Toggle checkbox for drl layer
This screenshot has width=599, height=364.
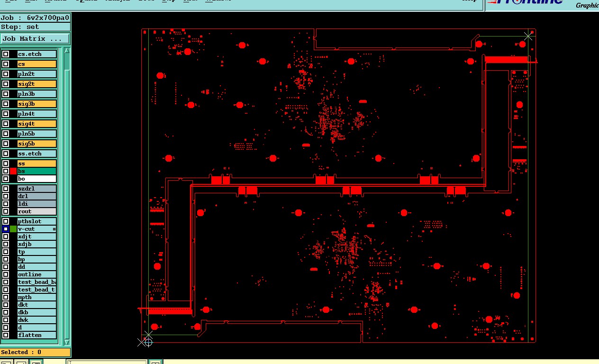[x=6, y=196]
